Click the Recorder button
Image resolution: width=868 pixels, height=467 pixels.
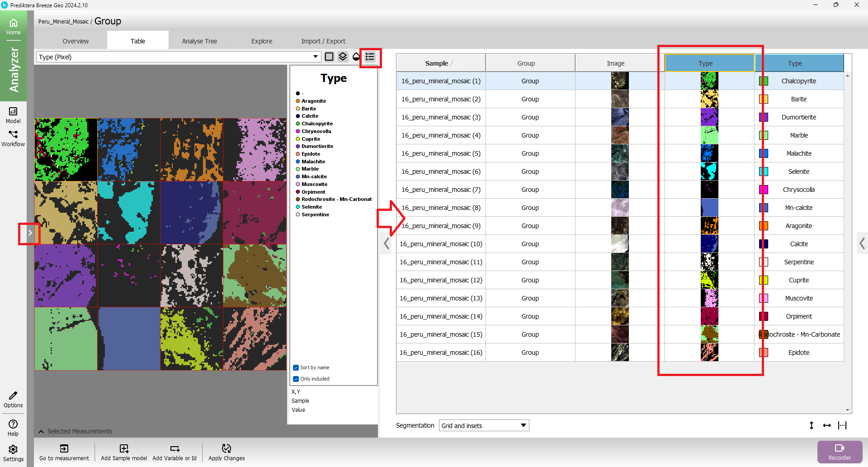(x=839, y=452)
